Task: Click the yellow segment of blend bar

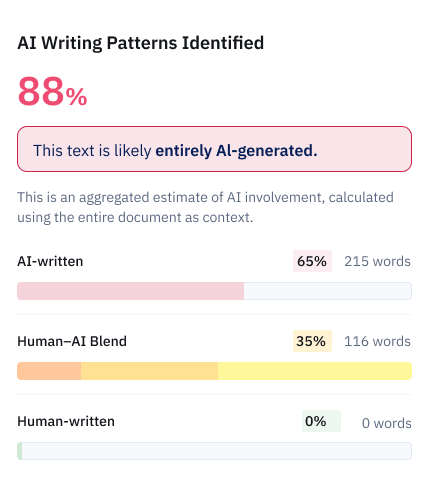Action: tap(315, 371)
